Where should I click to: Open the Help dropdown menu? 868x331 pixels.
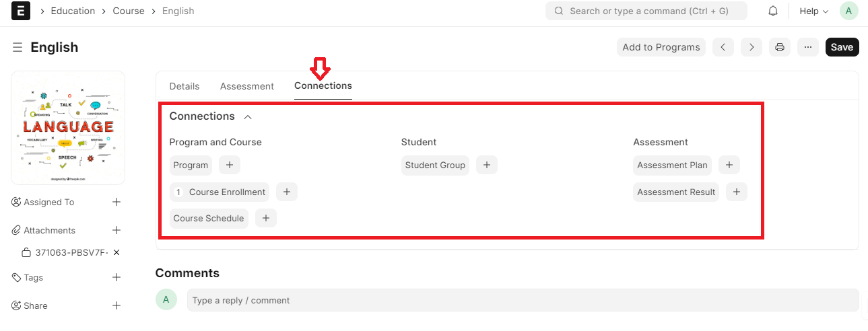pyautogui.click(x=813, y=11)
